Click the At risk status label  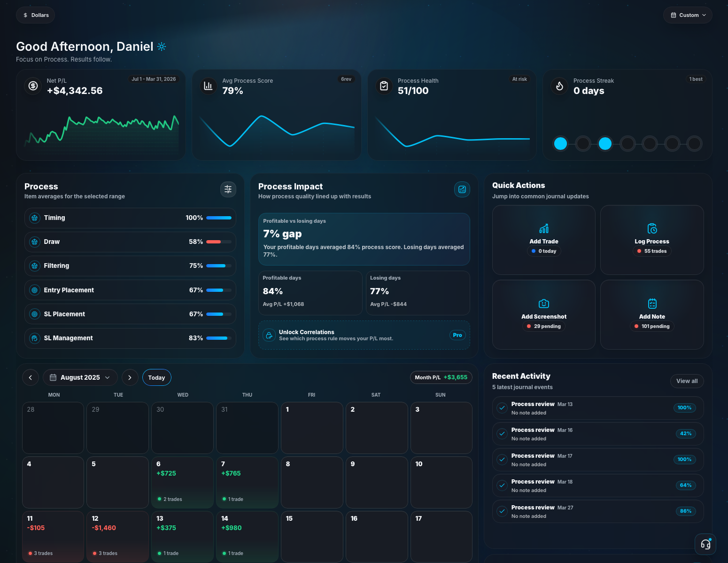tap(519, 79)
